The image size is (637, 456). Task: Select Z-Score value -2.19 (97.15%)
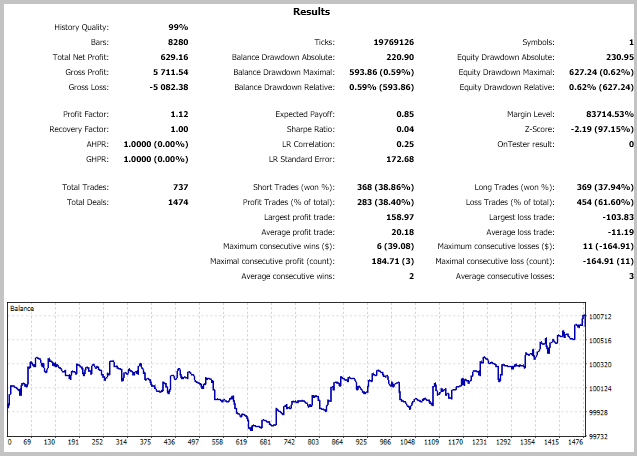(602, 129)
